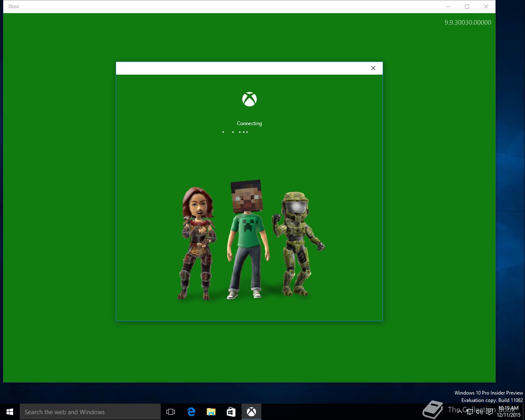525x420 pixels.
Task: Click the animated loading dots progress indicator
Action: pyautogui.click(x=235, y=132)
